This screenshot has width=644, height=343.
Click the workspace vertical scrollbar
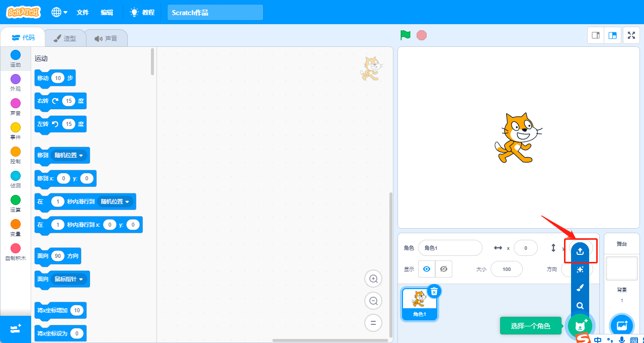coord(390,264)
